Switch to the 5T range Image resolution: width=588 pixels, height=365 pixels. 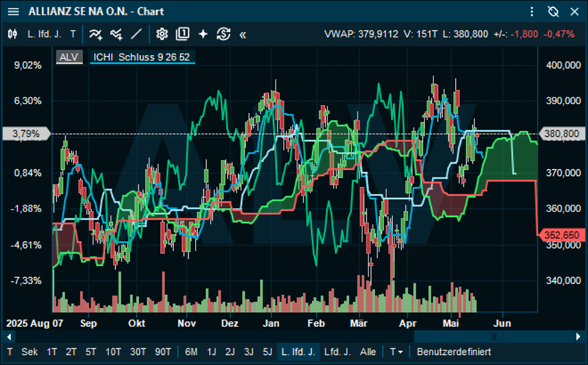pyautogui.click(x=90, y=352)
